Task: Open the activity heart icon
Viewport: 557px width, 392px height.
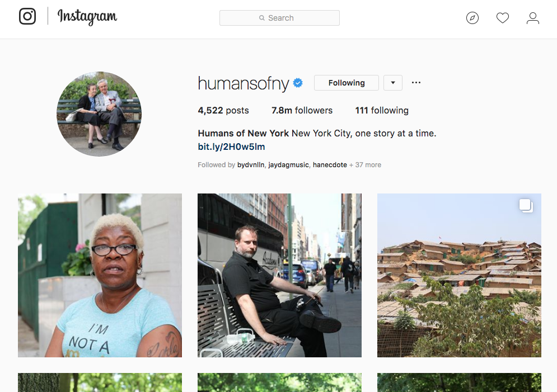Action: (x=502, y=18)
